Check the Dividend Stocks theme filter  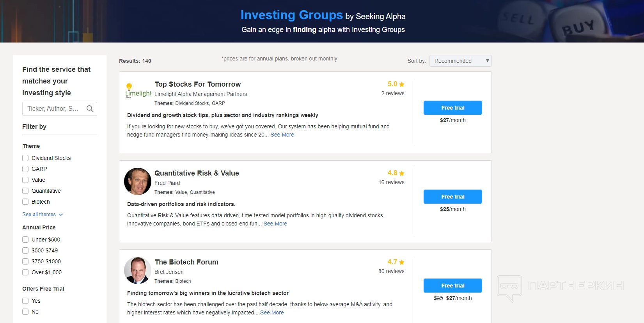(25, 158)
